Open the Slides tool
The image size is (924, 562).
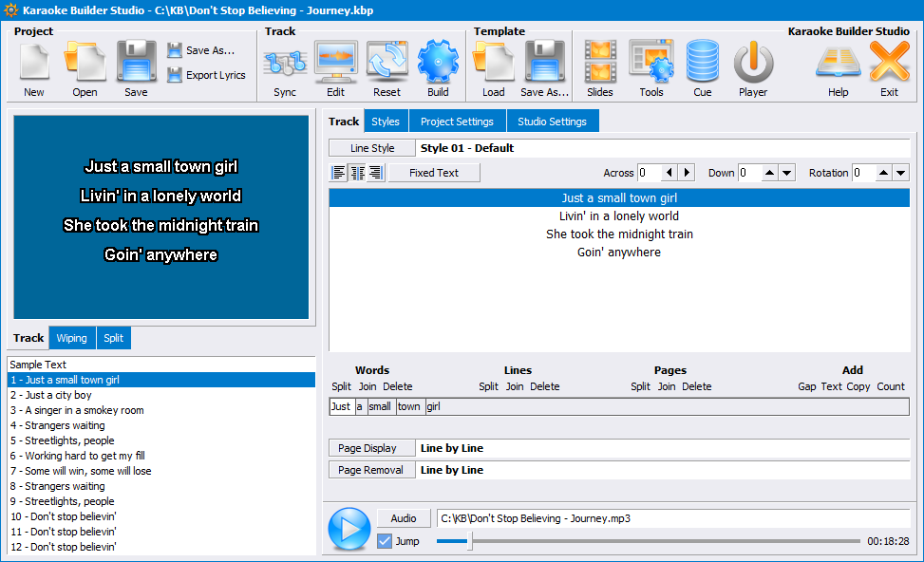(600, 65)
